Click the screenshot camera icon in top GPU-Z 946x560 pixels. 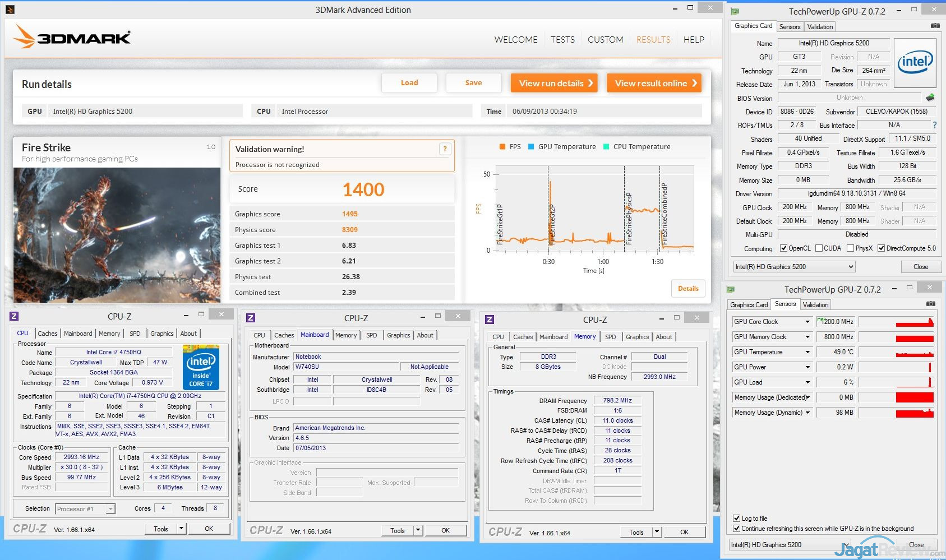click(935, 26)
